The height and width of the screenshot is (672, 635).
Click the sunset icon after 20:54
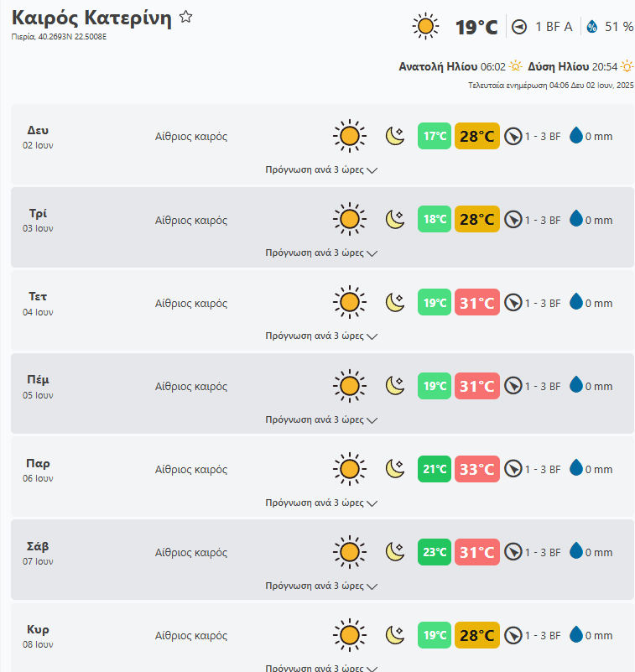click(627, 66)
